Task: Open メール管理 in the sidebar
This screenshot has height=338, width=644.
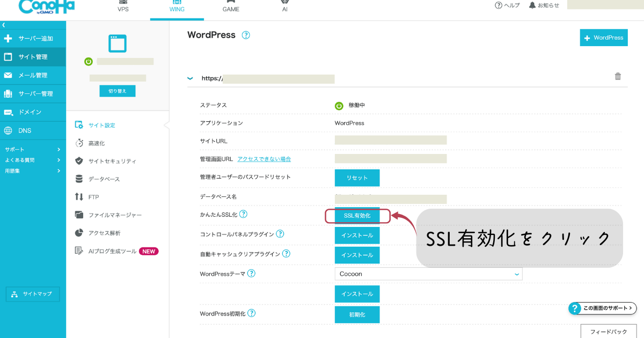Action: (x=33, y=75)
